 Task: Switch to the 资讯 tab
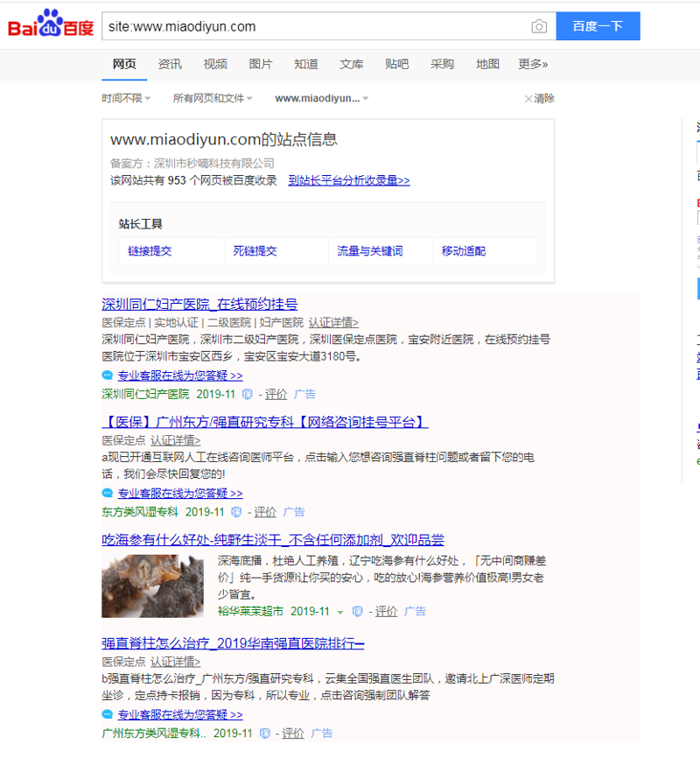[x=170, y=64]
